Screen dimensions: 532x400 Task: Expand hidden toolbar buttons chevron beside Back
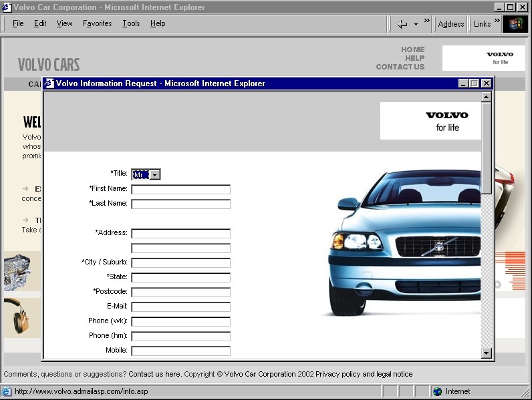point(427,21)
